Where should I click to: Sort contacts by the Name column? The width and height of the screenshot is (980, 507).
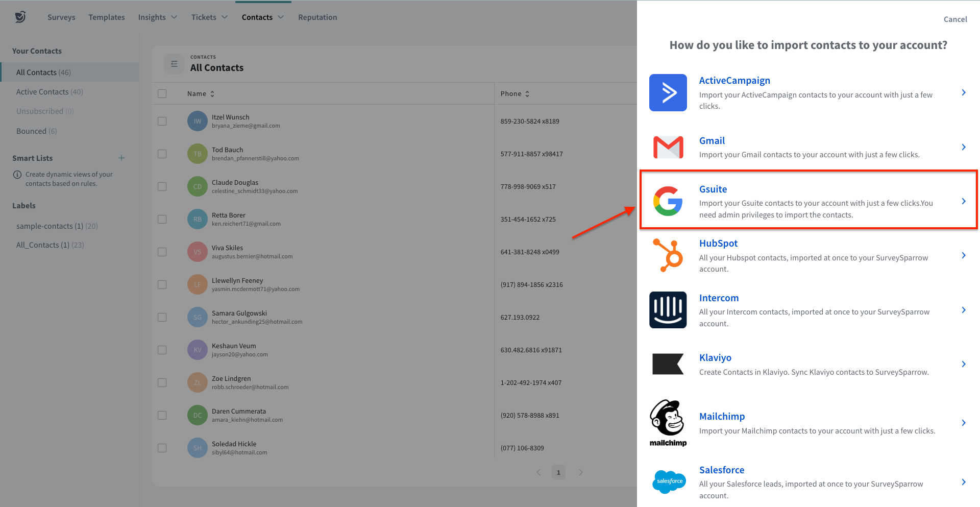[x=201, y=94]
